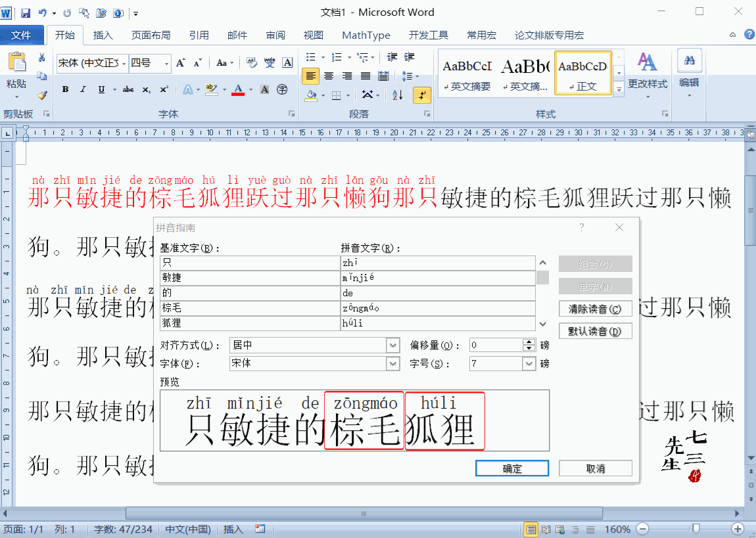756x538 pixels.
Task: Open the 文件 (File) tab
Action: pos(21,35)
